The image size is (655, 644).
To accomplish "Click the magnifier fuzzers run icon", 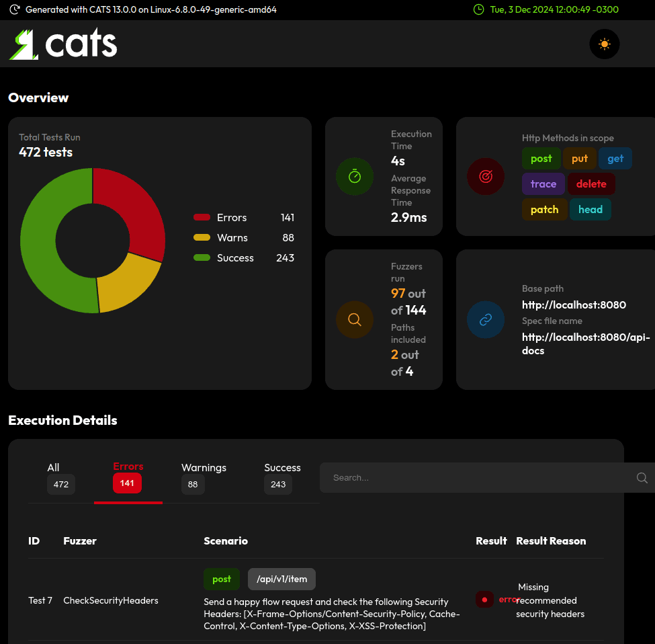I will [x=355, y=319].
